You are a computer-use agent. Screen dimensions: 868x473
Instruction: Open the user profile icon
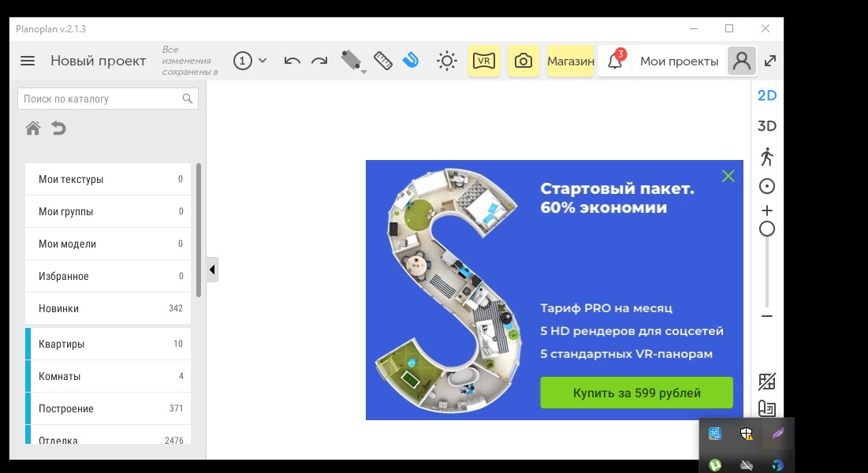coord(742,61)
